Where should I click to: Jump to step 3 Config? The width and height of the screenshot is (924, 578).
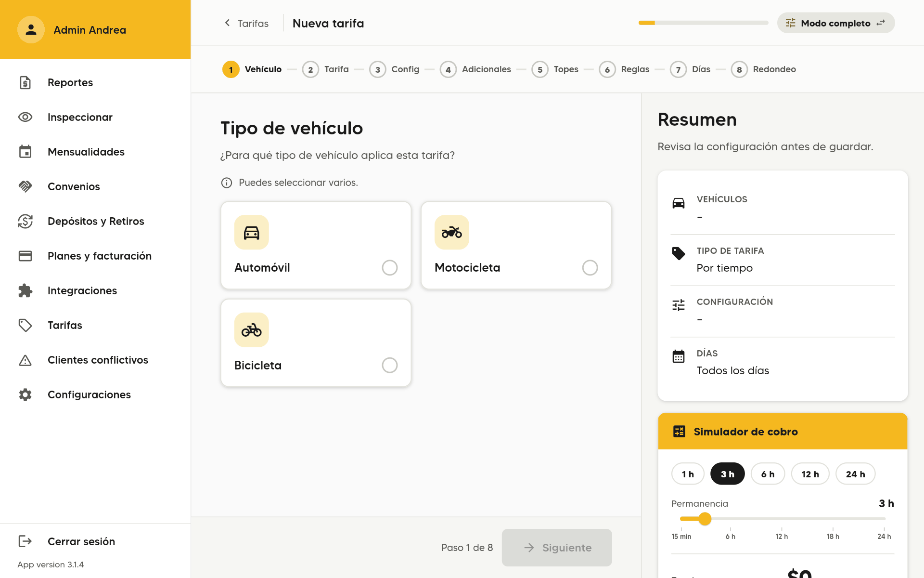tap(394, 69)
